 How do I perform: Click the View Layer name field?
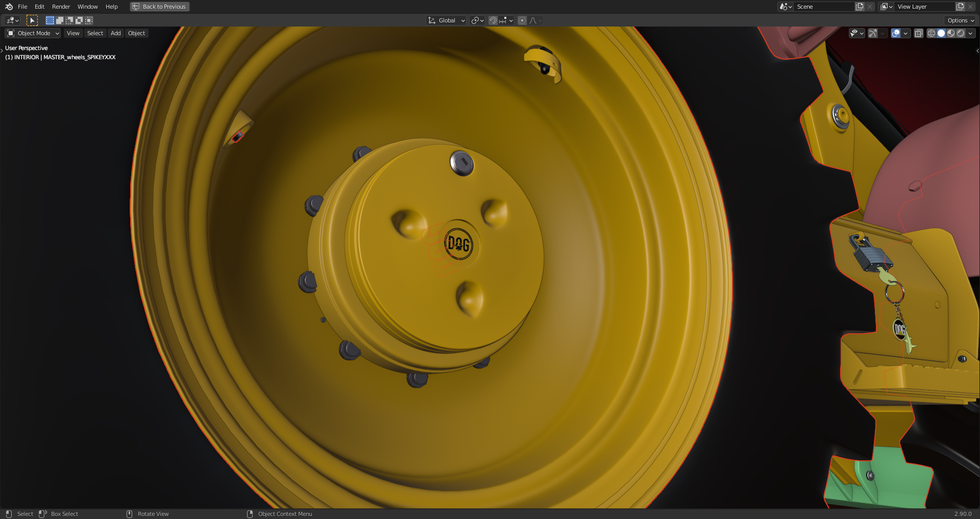tap(925, 7)
